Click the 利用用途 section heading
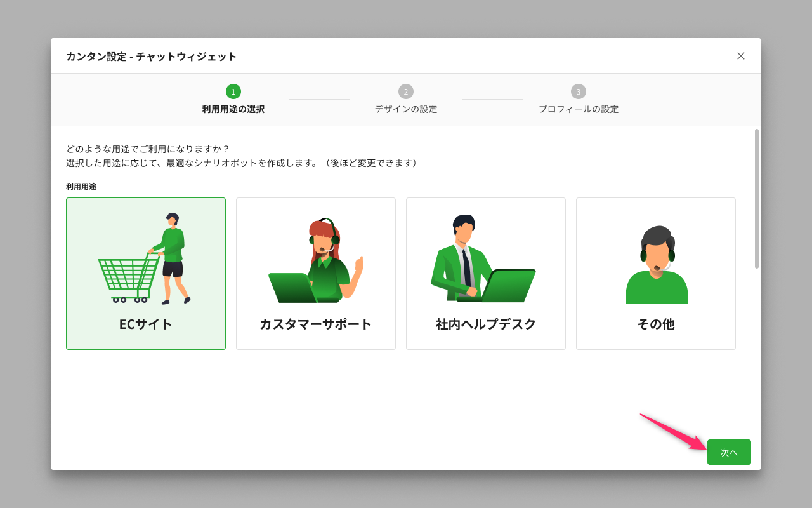812x508 pixels. coord(81,187)
